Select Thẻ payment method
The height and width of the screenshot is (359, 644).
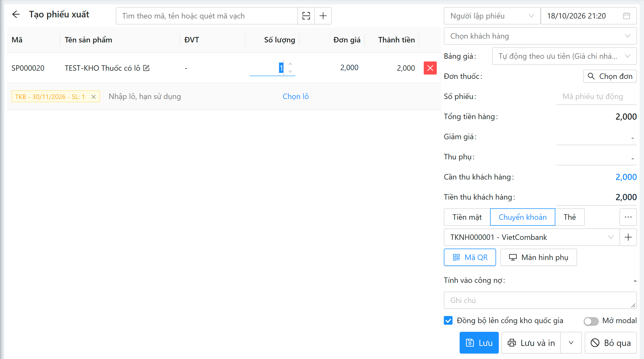(x=569, y=217)
